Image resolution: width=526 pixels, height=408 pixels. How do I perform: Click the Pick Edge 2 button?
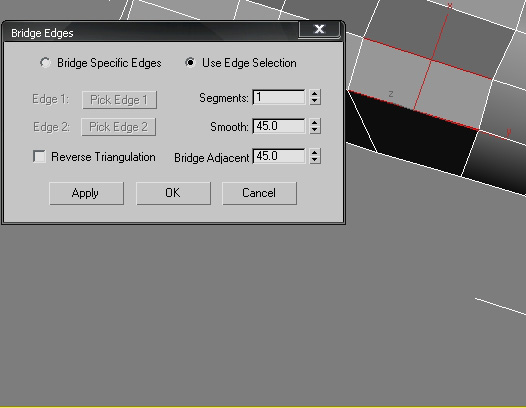(x=119, y=127)
